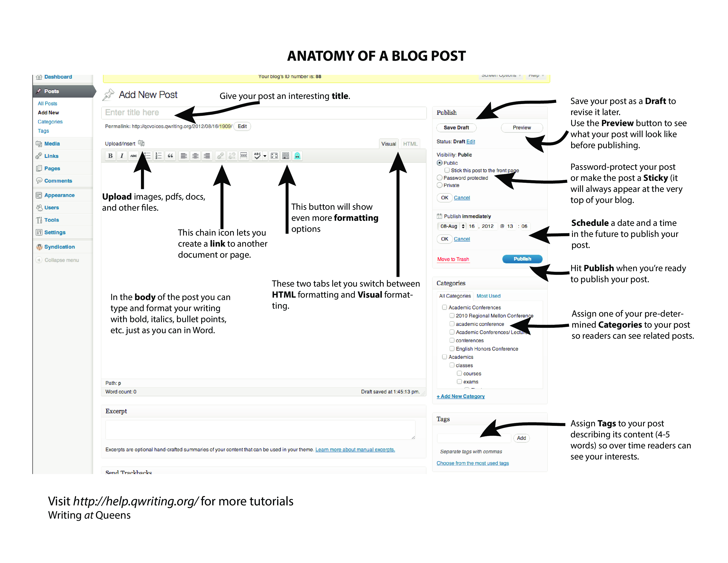
Task: Switch to the HTML formatting tab
Action: click(415, 144)
